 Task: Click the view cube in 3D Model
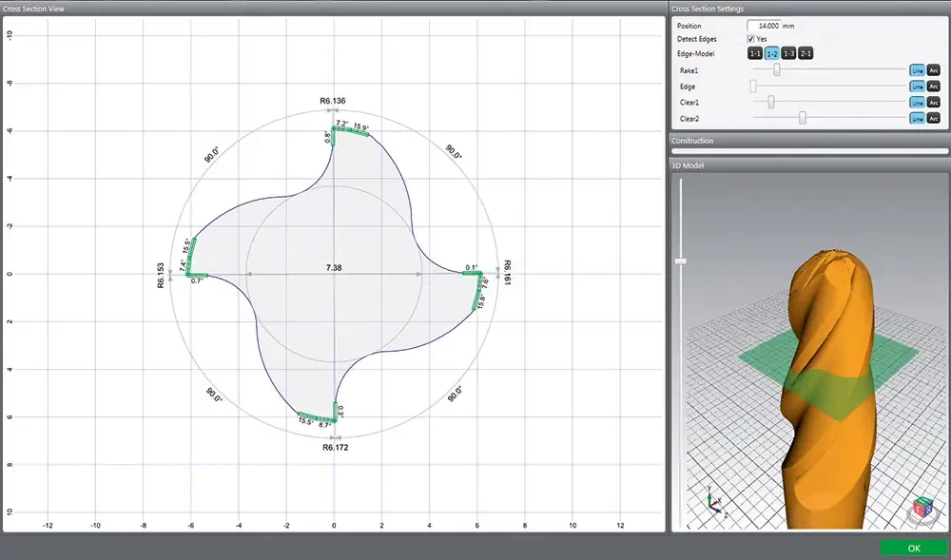[x=922, y=509]
